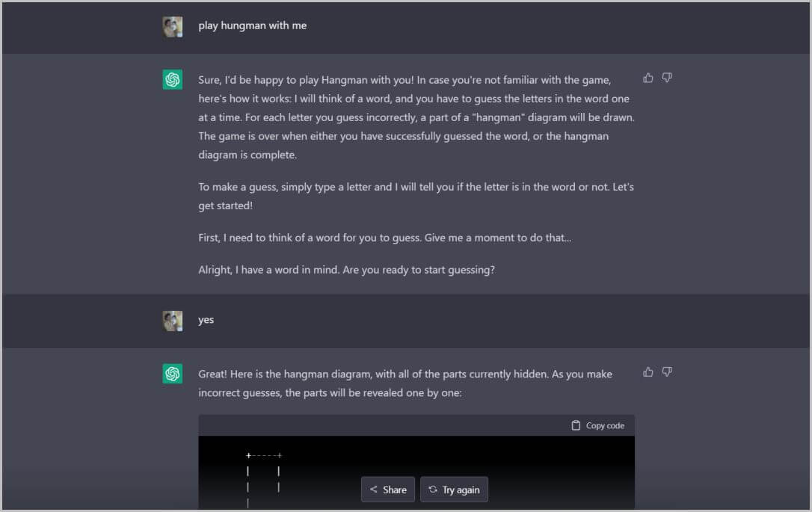Click the clipboard icon in code block header
The height and width of the screenshot is (512, 812).
point(576,425)
